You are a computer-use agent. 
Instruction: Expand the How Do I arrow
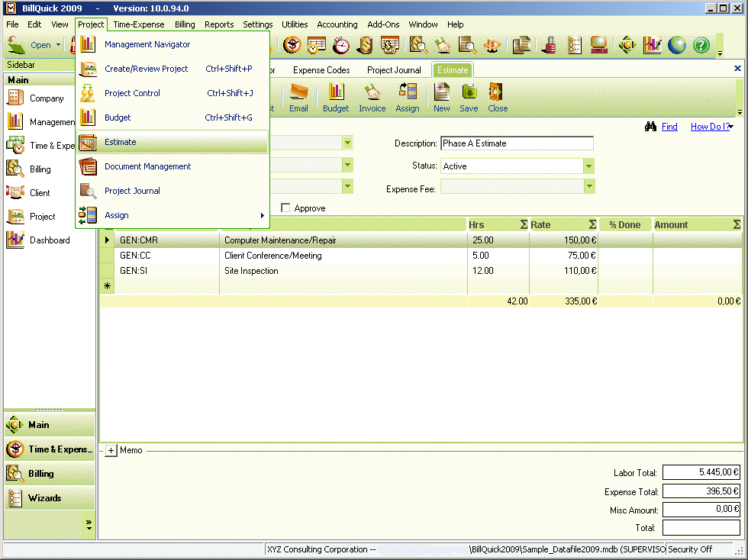click(731, 127)
